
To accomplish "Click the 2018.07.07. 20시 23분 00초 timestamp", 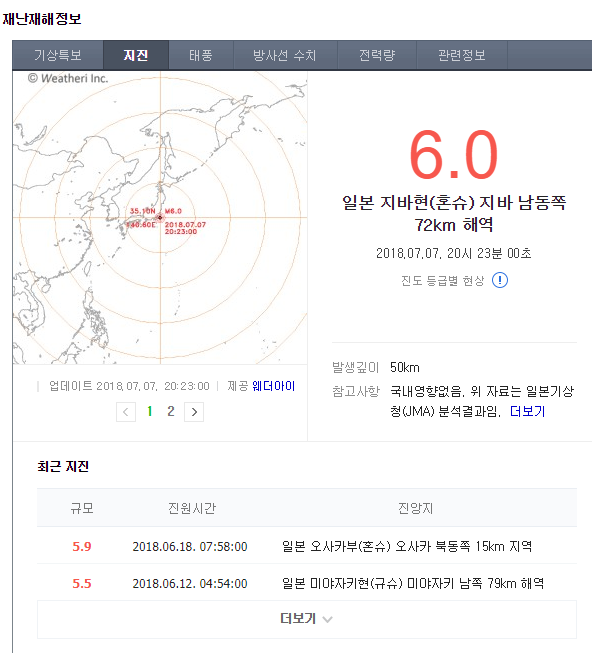I will (x=453, y=253).
